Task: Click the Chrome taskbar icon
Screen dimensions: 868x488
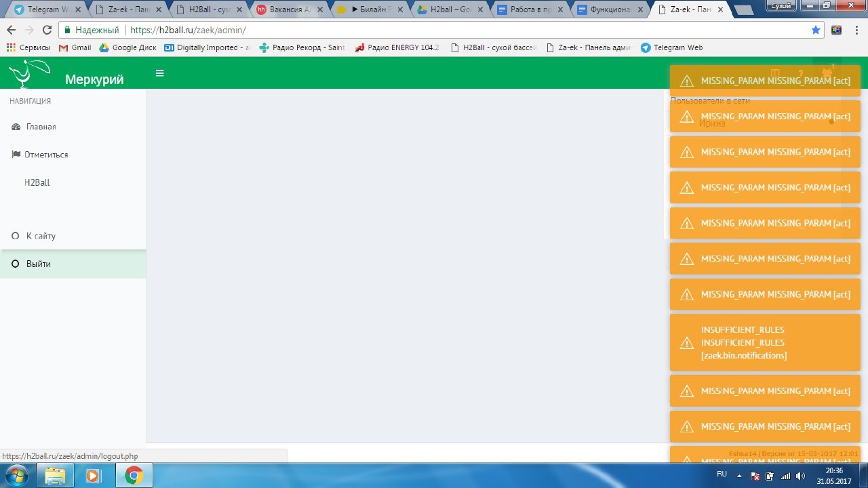Action: coord(134,476)
